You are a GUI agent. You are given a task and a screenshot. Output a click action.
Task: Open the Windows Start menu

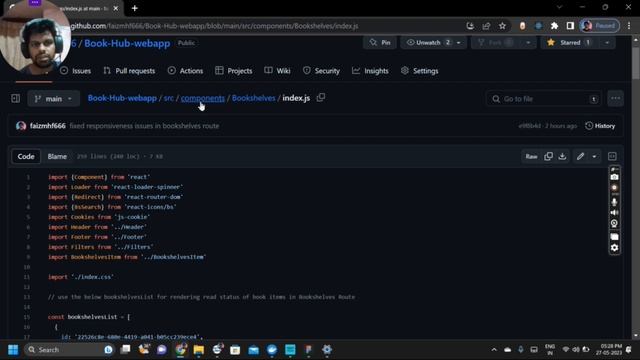coord(13,350)
